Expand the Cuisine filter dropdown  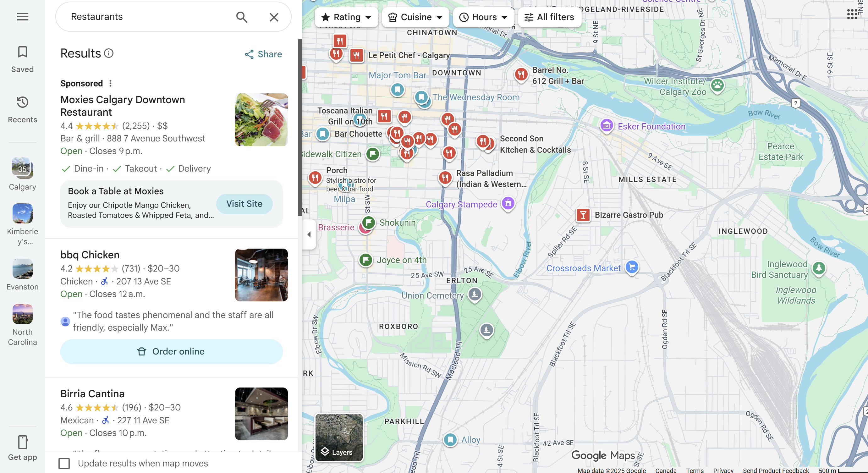(415, 17)
